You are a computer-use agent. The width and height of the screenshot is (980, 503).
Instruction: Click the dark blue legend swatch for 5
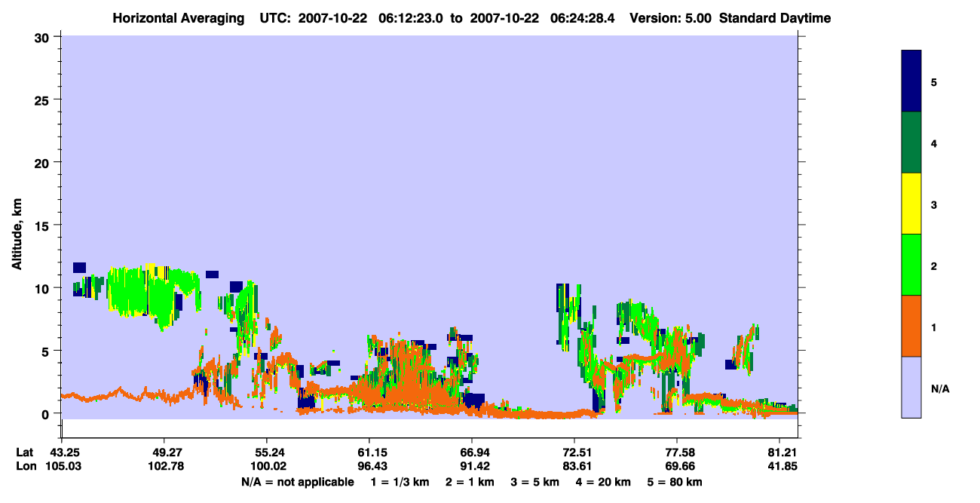click(x=911, y=81)
